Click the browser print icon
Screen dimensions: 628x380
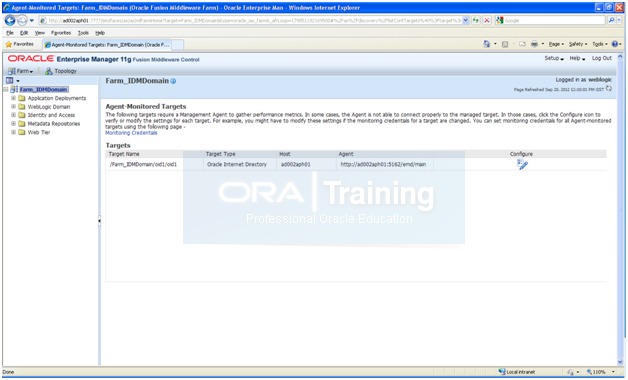pyautogui.click(x=534, y=44)
